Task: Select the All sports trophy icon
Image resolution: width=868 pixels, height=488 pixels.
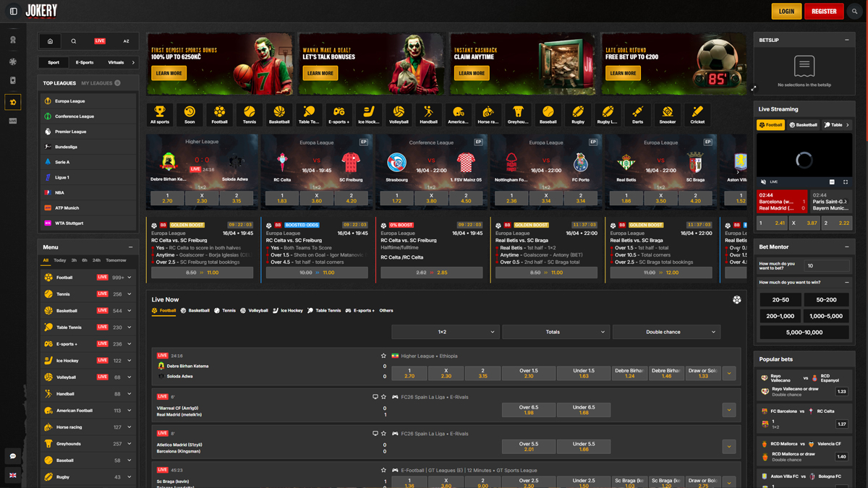Action: tap(160, 114)
